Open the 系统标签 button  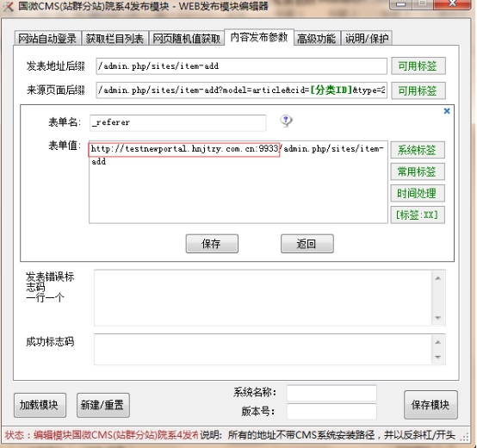(x=418, y=150)
